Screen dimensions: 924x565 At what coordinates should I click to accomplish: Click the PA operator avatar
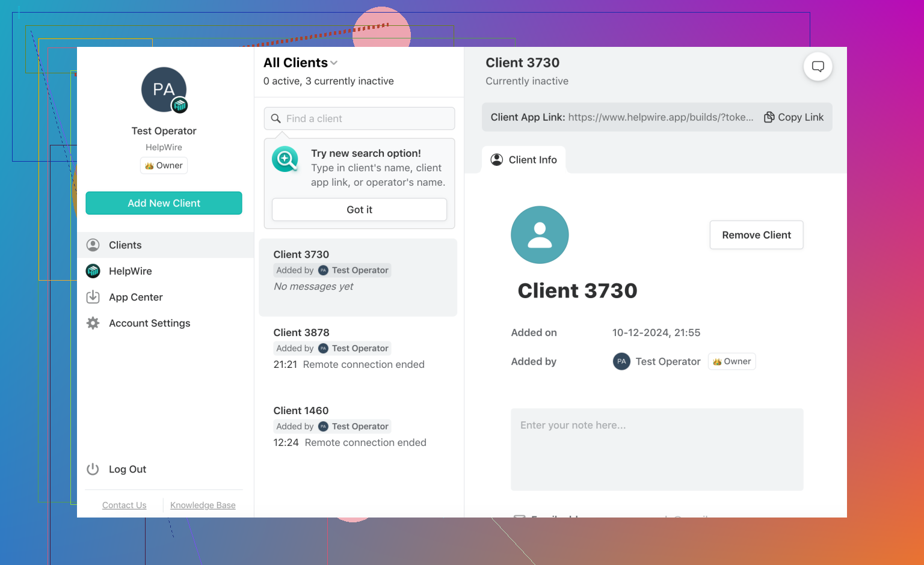coord(164,90)
